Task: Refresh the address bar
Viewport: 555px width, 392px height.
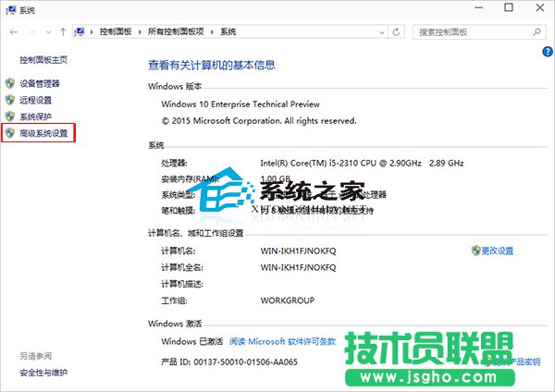Action: pyautogui.click(x=396, y=32)
